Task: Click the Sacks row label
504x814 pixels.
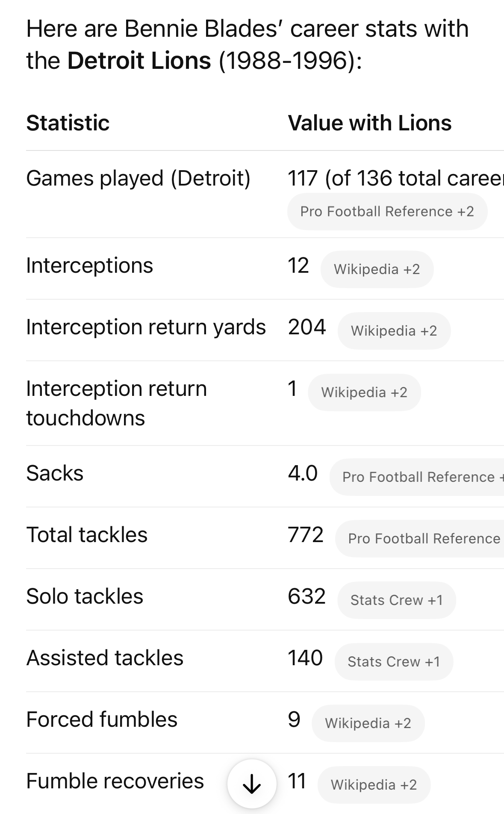Action: click(x=55, y=473)
